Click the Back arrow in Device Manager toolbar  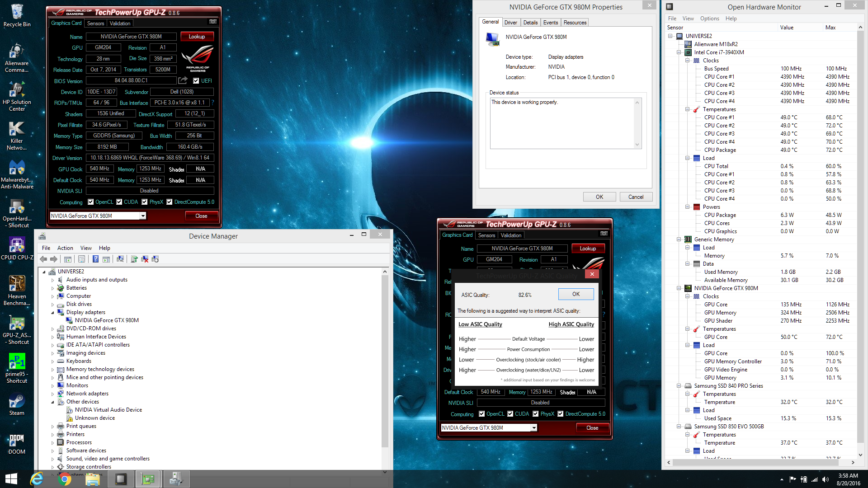[43, 259]
